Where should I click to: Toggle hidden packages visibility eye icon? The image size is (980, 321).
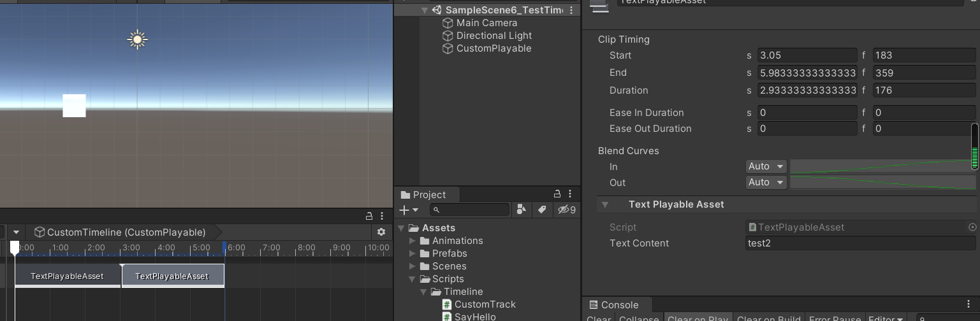(x=566, y=210)
